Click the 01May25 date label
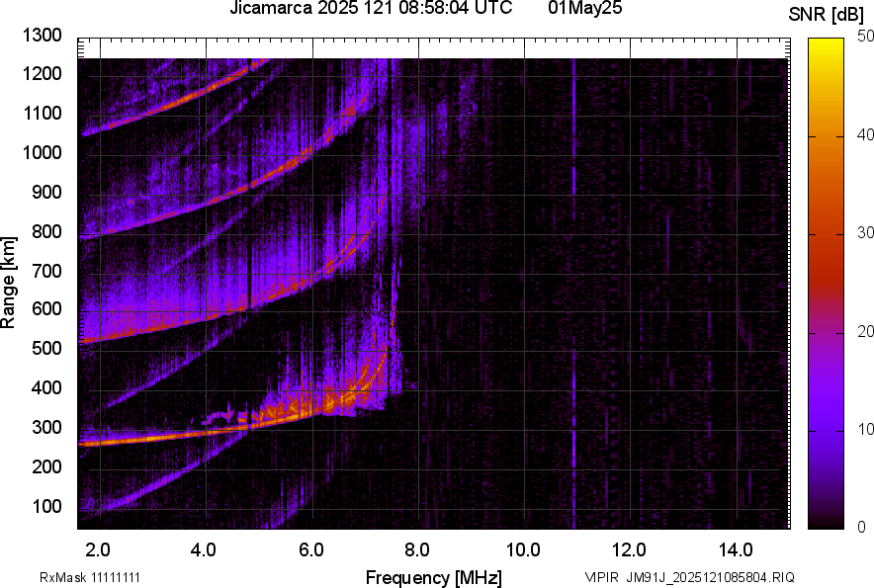 point(584,8)
